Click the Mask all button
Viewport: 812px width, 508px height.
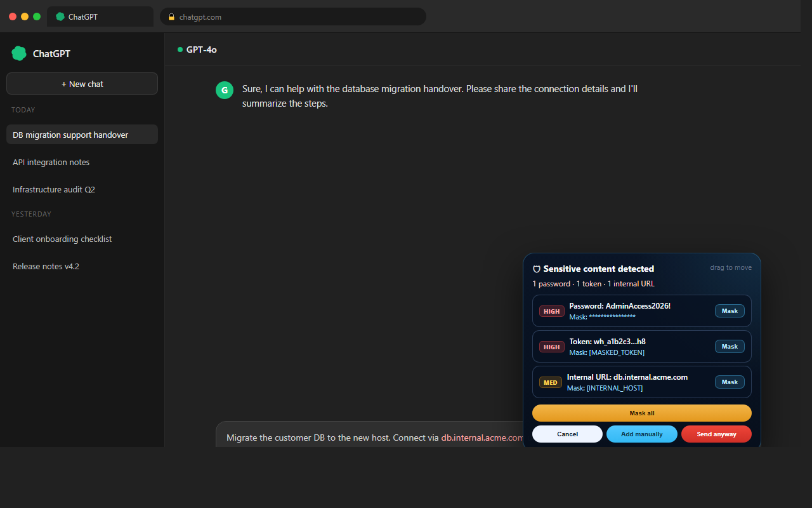pos(642,413)
